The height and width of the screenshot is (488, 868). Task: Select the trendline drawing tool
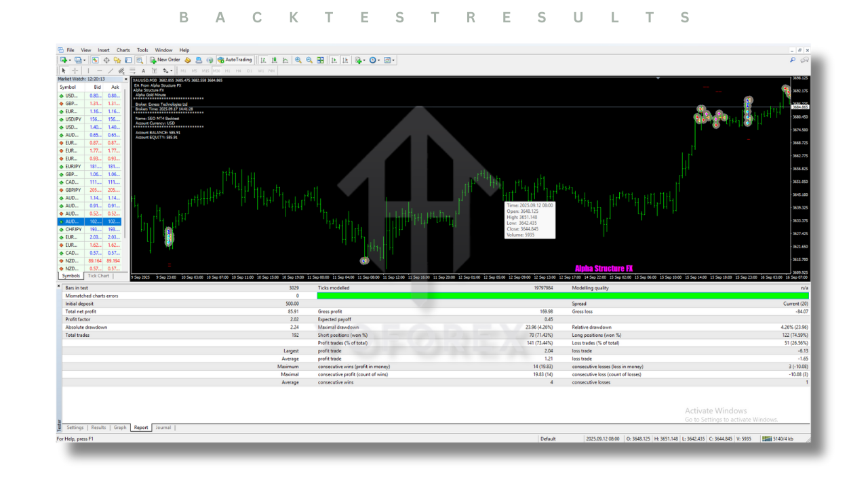[x=111, y=70]
